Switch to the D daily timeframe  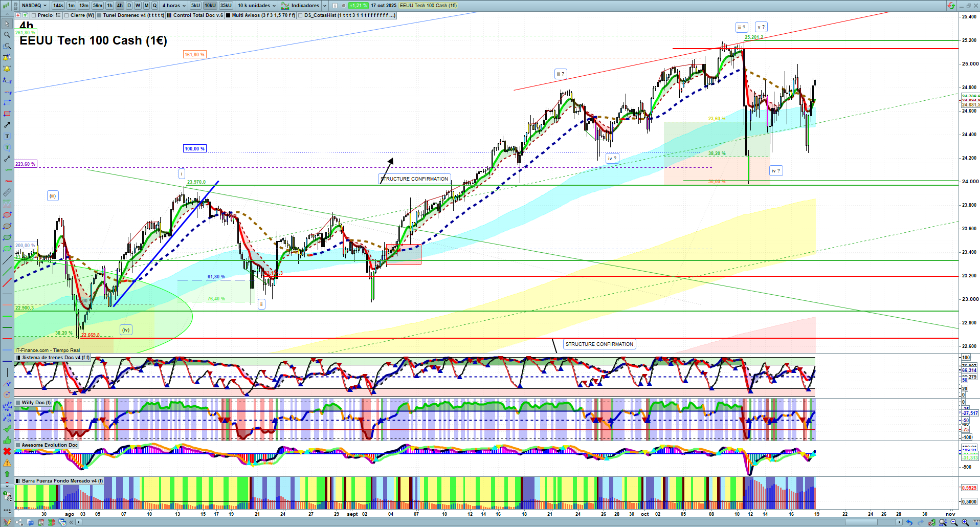pos(129,6)
